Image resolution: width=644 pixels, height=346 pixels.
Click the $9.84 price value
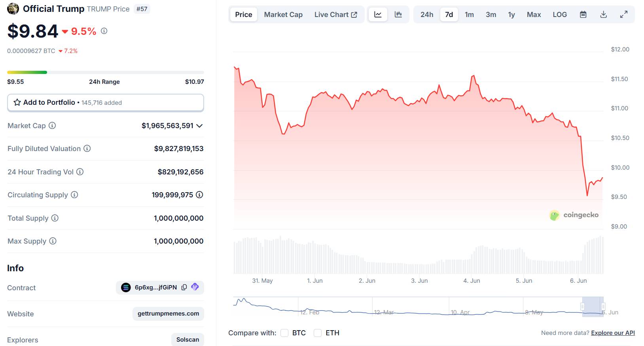33,31
